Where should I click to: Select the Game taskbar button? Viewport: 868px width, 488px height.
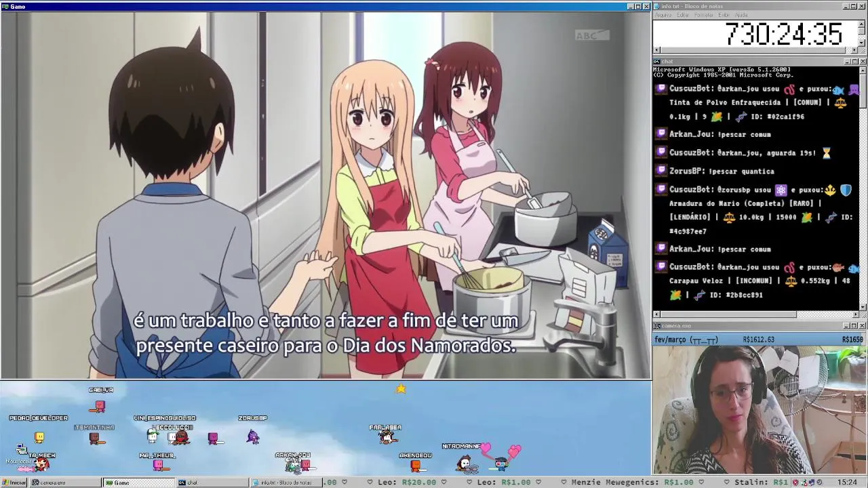139,483
